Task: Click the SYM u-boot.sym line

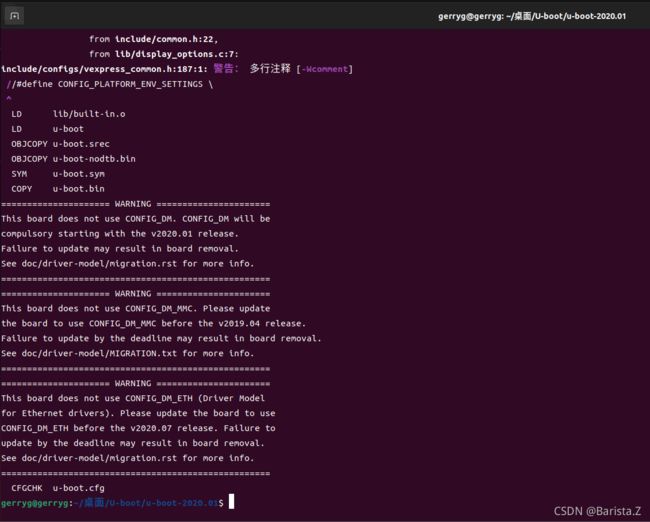Action: click(x=58, y=173)
